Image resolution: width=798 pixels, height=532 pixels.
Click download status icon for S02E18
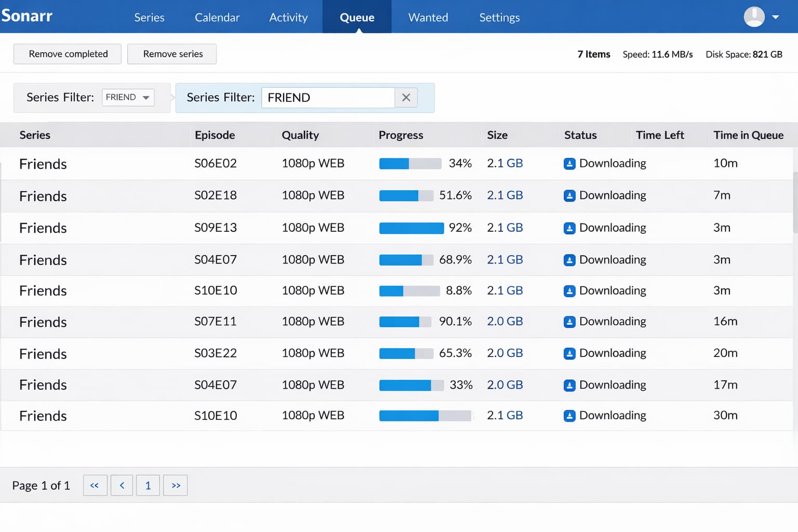569,196
